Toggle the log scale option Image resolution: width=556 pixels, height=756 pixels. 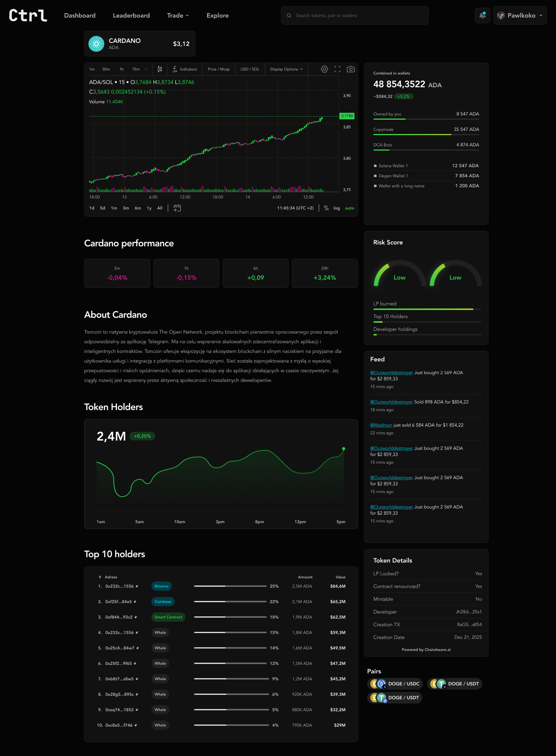click(x=337, y=208)
